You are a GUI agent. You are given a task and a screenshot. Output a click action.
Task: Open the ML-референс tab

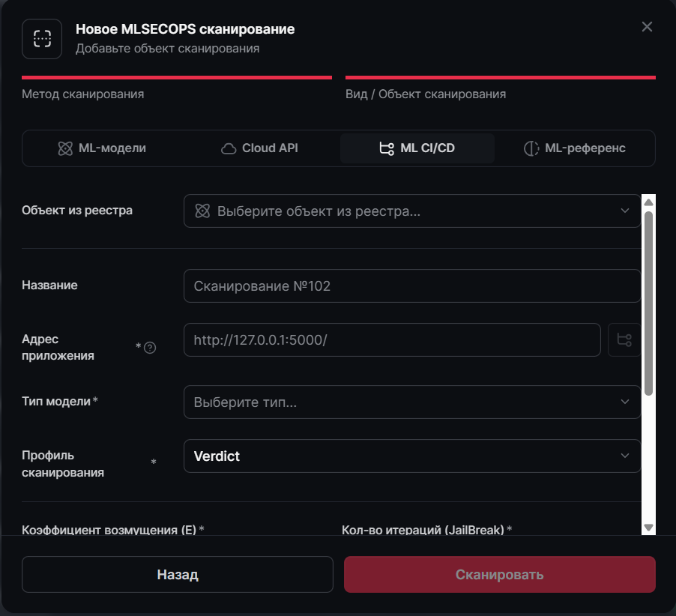tap(575, 148)
